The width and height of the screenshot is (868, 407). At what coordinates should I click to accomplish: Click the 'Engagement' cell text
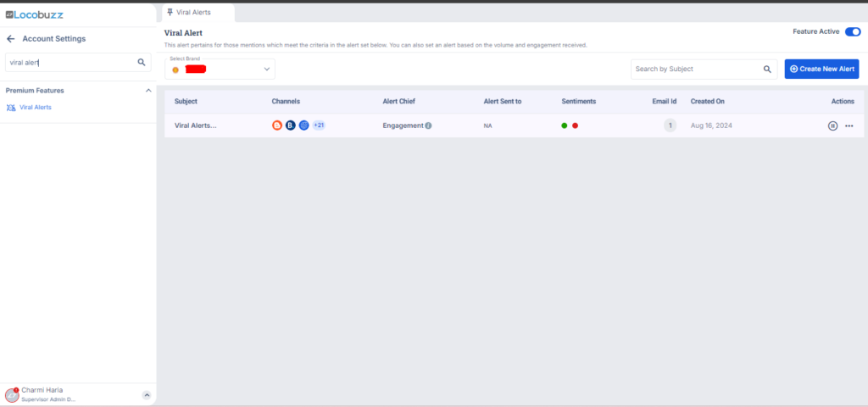click(x=403, y=125)
